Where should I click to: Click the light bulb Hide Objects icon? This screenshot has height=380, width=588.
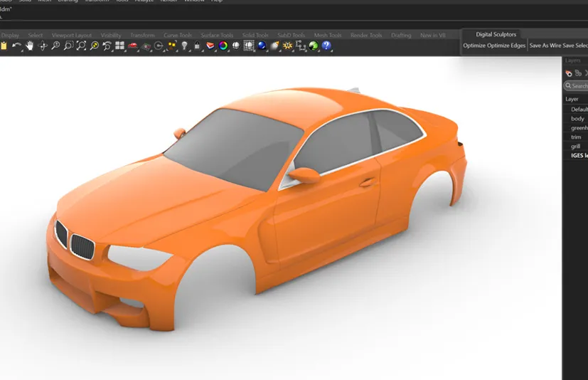click(184, 46)
